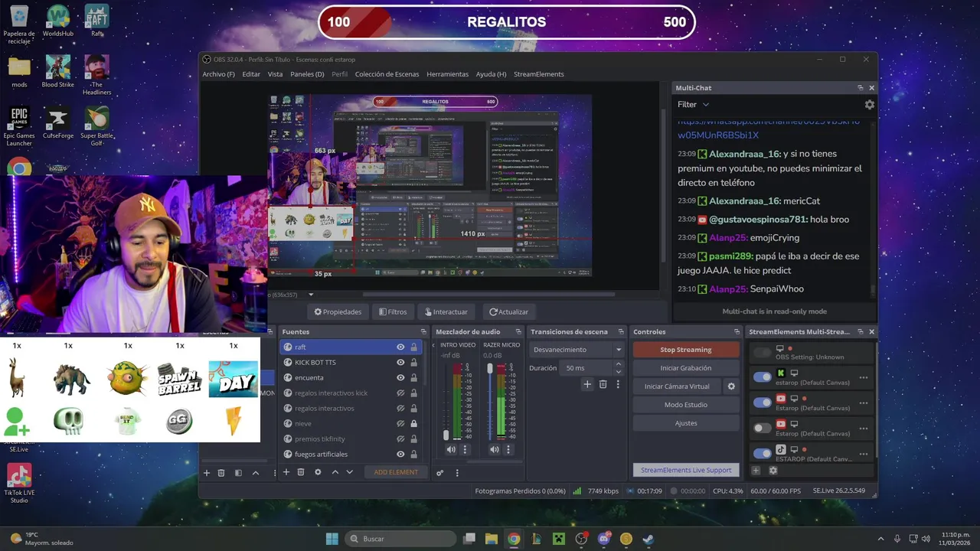This screenshot has height=551, width=980.
Task: Open transition properties three-dot menu
Action: pyautogui.click(x=618, y=384)
